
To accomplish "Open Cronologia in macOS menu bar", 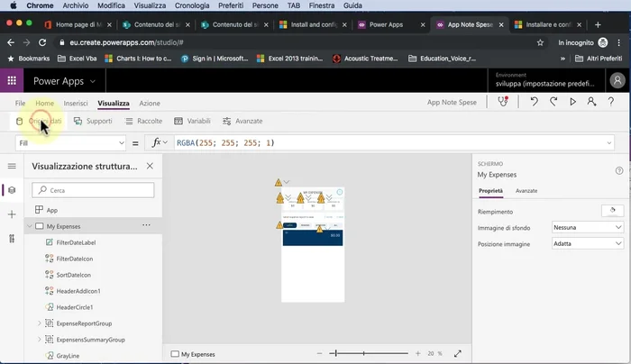I will (191, 5).
